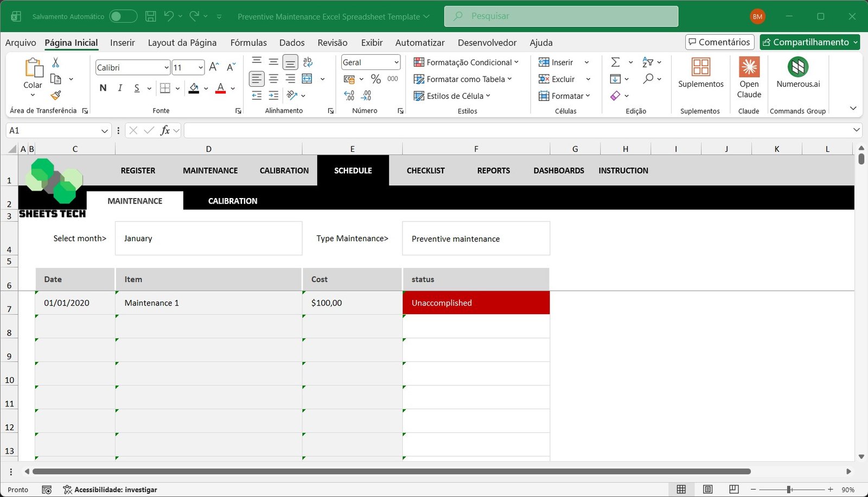Screen dimensions: 868x497
Task: Click the Find magnifier icon in Edição
Action: [x=649, y=79]
